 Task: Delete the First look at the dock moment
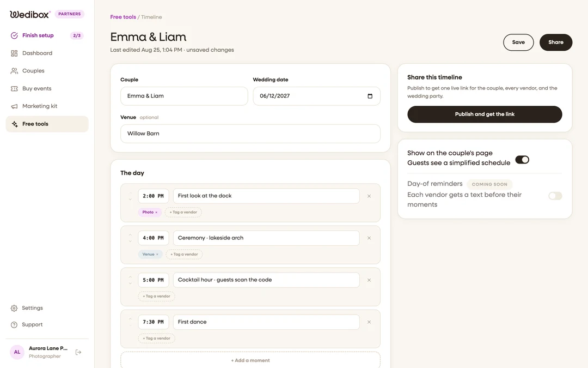pos(369,196)
